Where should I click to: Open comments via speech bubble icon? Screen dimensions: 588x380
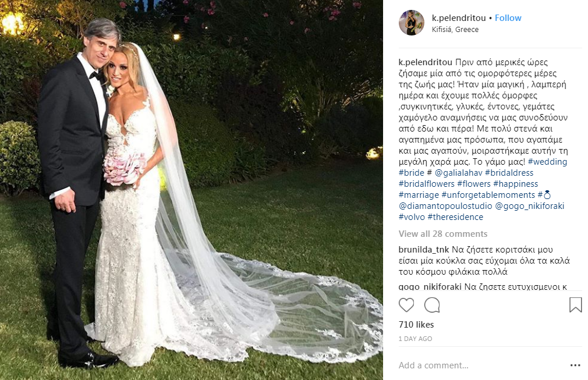point(432,305)
